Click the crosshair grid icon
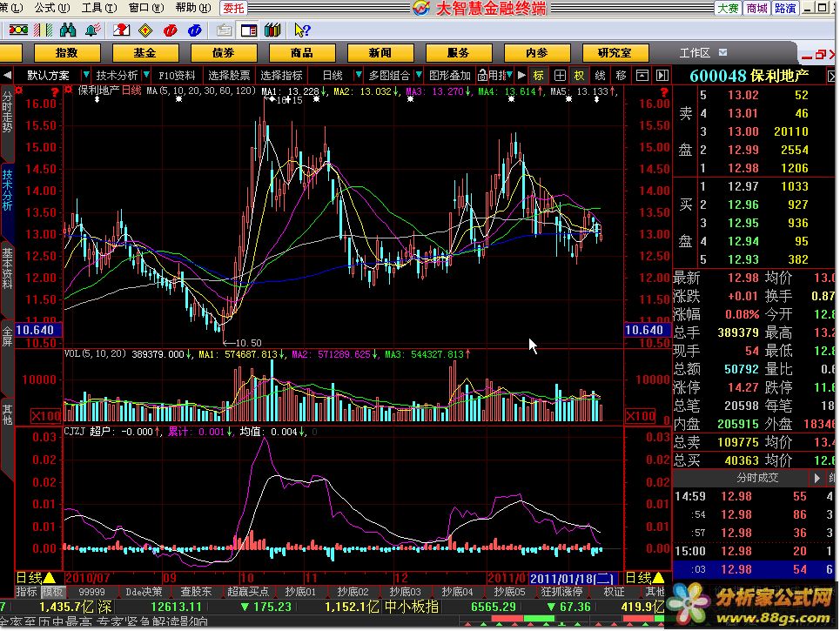The width and height of the screenshot is (840, 631). [x=560, y=75]
